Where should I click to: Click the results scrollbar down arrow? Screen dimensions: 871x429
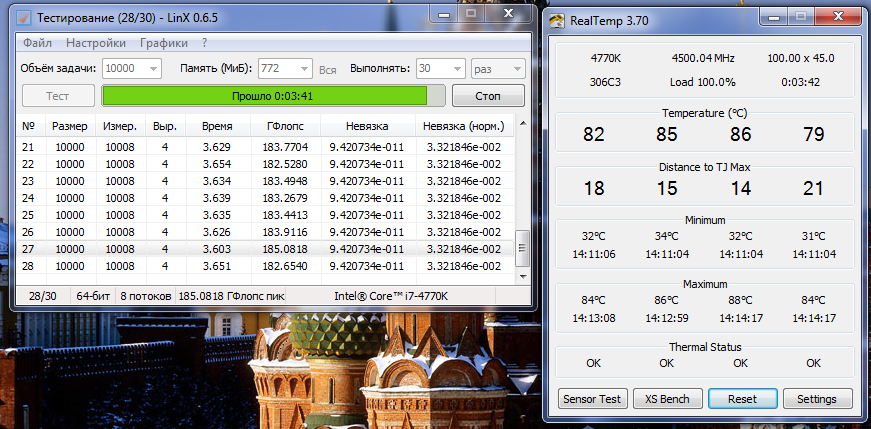click(522, 275)
